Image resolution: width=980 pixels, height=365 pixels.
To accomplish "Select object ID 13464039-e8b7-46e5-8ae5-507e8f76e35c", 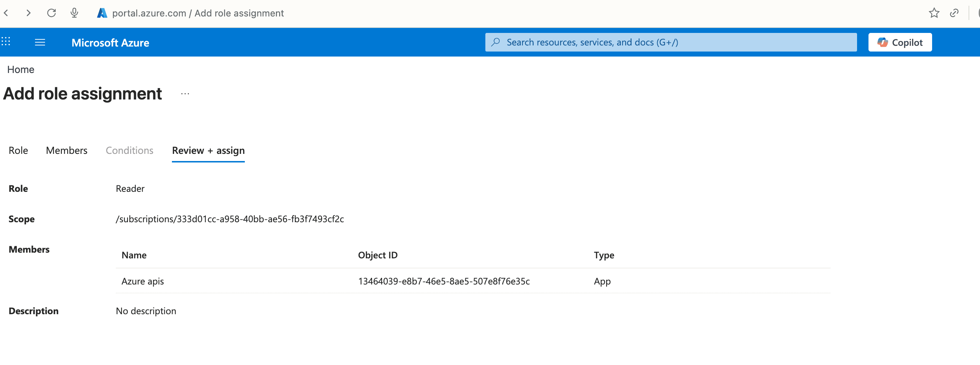I will click(x=444, y=281).
